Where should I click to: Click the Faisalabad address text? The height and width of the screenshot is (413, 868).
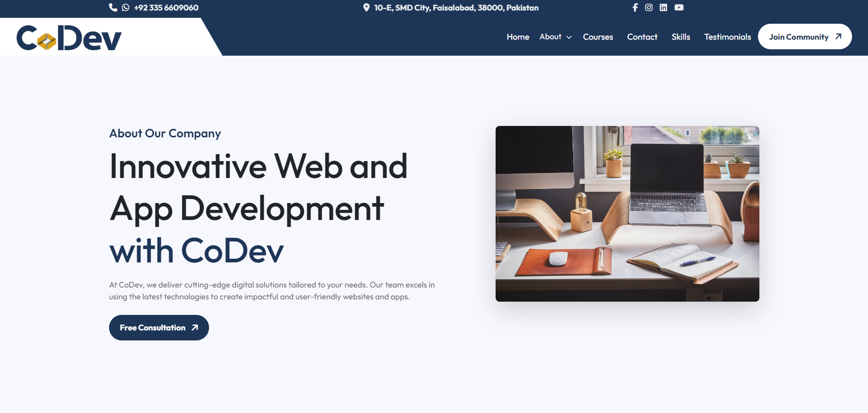click(456, 8)
